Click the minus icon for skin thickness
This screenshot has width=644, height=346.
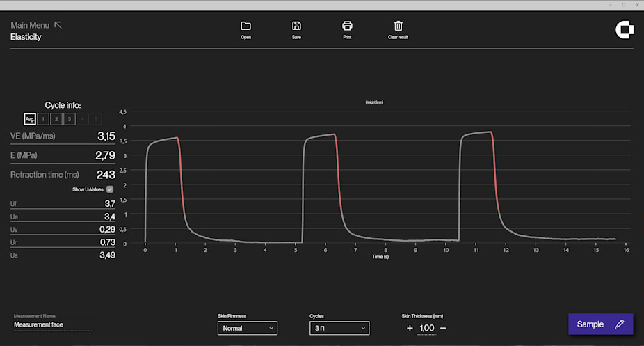[443, 328]
